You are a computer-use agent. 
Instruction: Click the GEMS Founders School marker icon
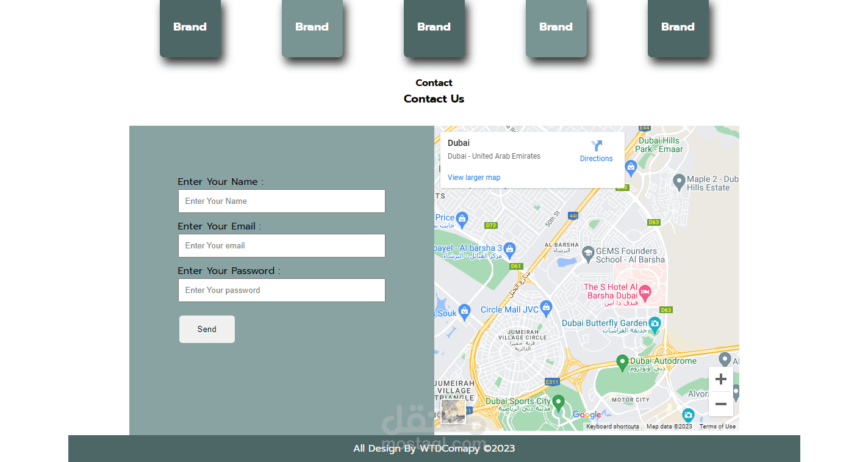click(588, 253)
